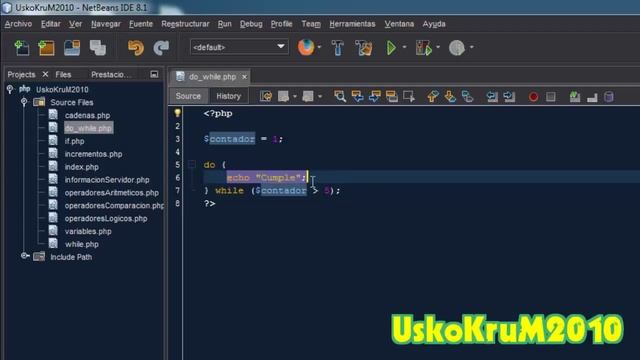Switch to Source view button
Viewport: 640px width, 360px height.
[188, 96]
